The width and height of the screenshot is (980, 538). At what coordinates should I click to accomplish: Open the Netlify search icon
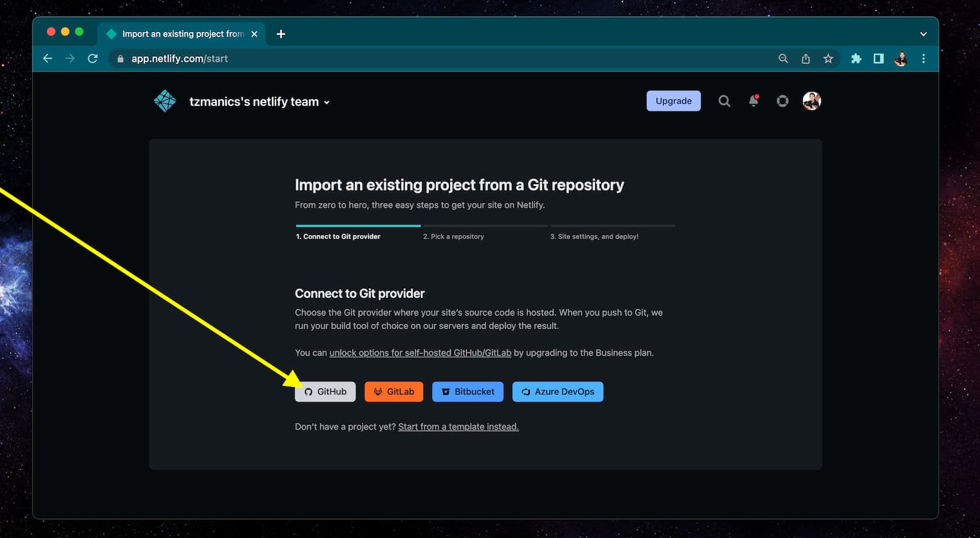coord(724,101)
